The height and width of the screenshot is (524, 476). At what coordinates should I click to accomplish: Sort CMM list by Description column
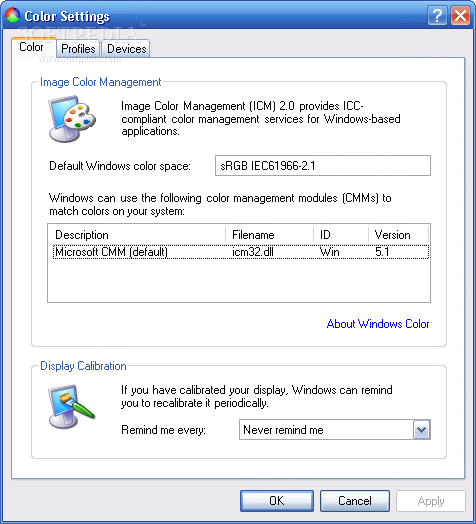pyautogui.click(x=137, y=235)
